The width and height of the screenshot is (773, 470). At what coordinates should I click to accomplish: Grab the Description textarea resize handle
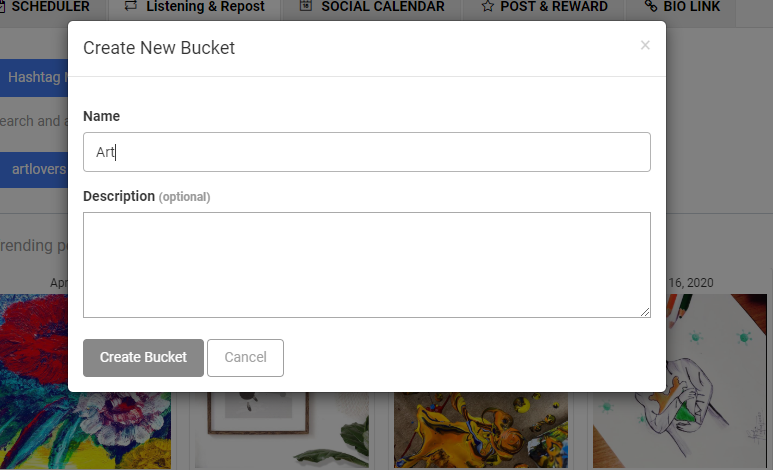tap(645, 312)
